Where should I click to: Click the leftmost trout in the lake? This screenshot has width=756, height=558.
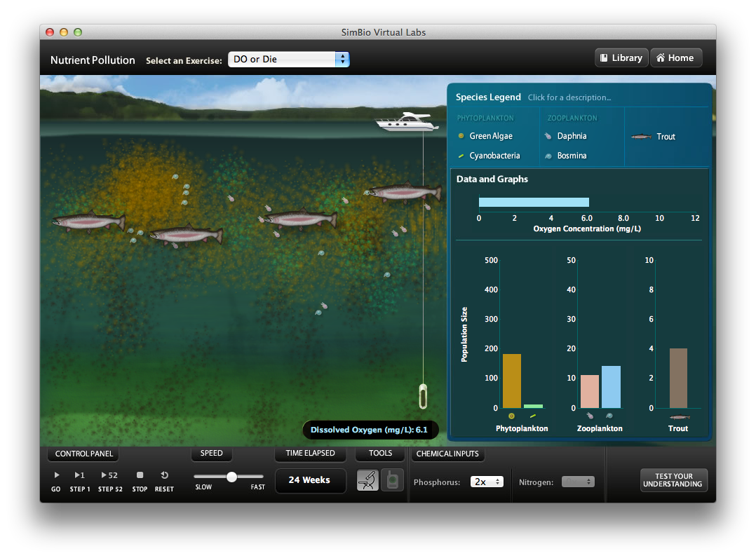(x=88, y=222)
